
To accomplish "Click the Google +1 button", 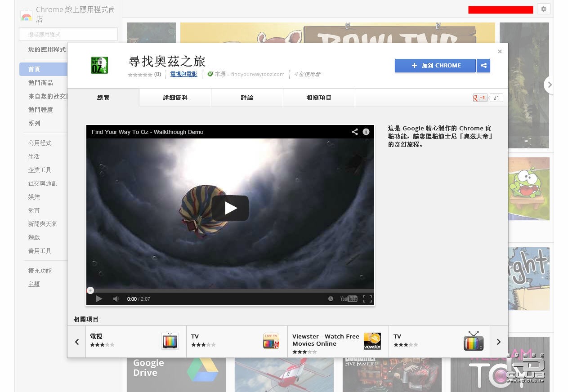I will (x=480, y=98).
